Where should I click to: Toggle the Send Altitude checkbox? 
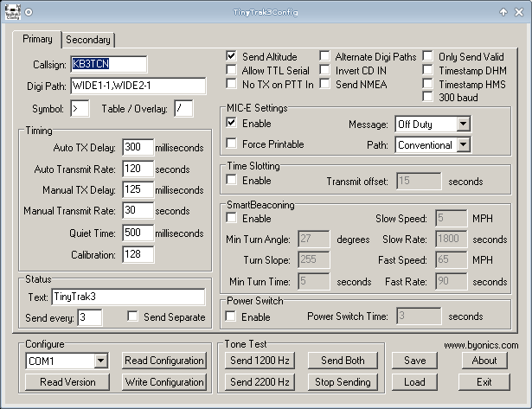[x=231, y=56]
